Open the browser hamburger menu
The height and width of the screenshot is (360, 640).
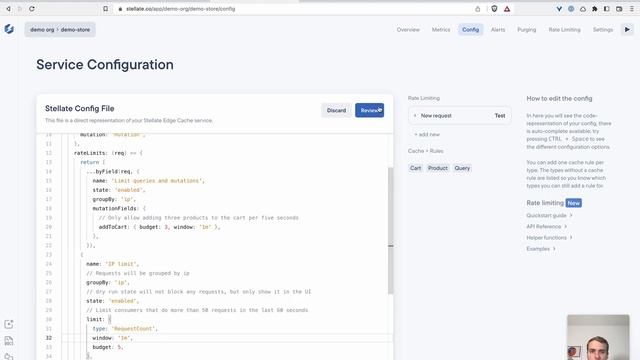click(631, 9)
